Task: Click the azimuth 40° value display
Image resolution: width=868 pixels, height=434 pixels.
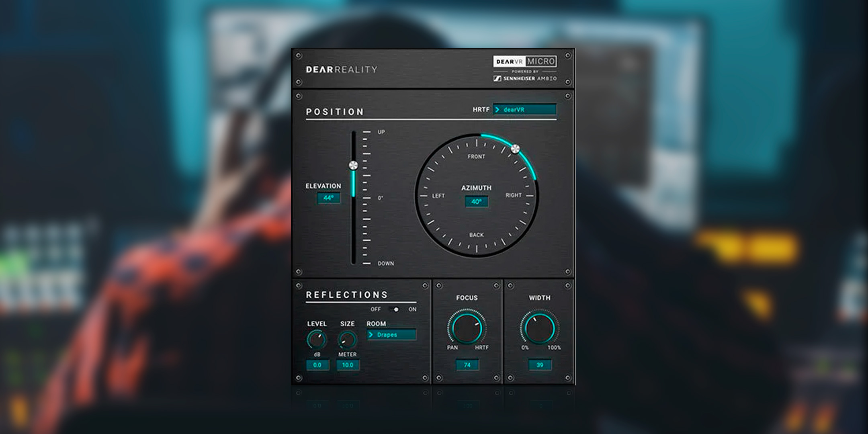Action: coord(476,202)
